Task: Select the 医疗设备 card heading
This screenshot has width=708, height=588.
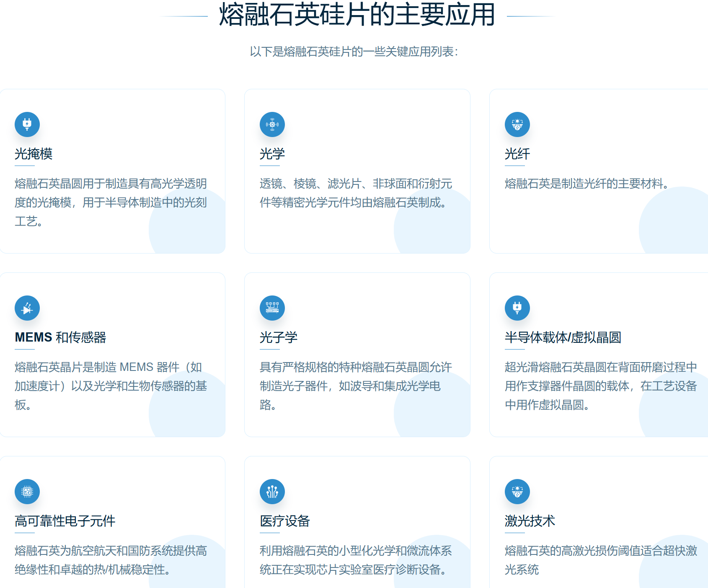Action: [x=285, y=521]
